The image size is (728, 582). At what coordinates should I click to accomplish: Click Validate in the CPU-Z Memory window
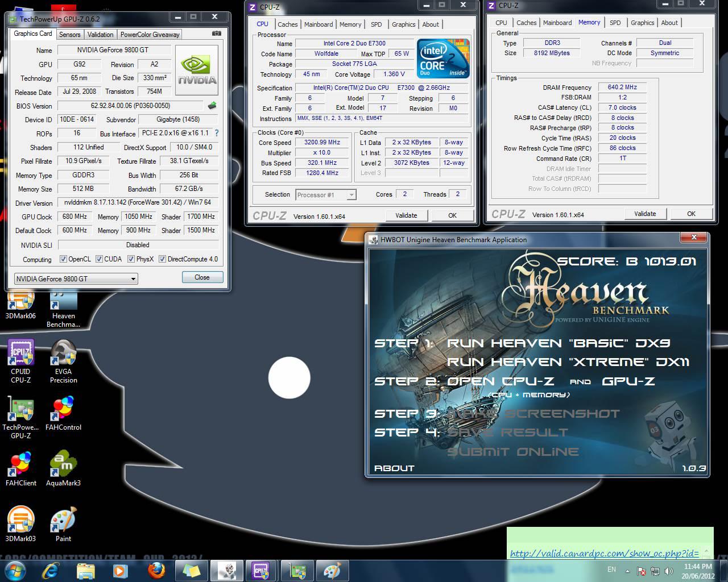click(645, 214)
